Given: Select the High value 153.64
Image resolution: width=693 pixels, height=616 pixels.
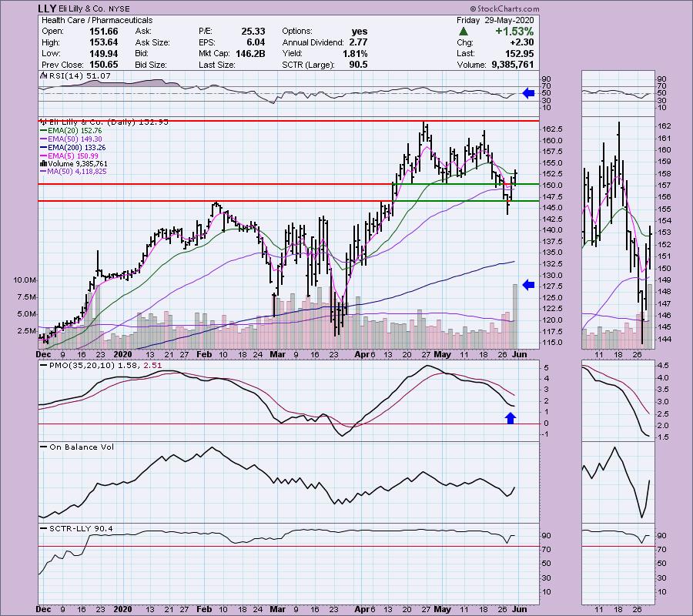Looking at the screenshot, I should click(x=103, y=42).
